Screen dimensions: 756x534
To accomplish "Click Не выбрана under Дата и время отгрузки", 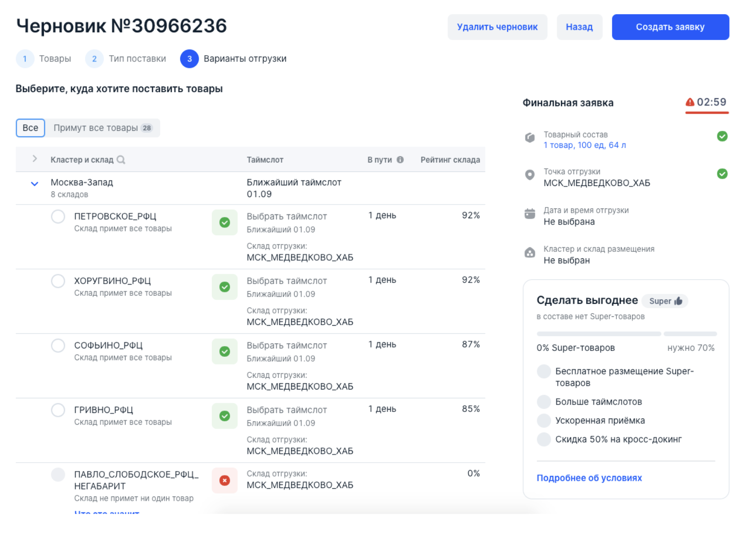I will (x=569, y=222).
